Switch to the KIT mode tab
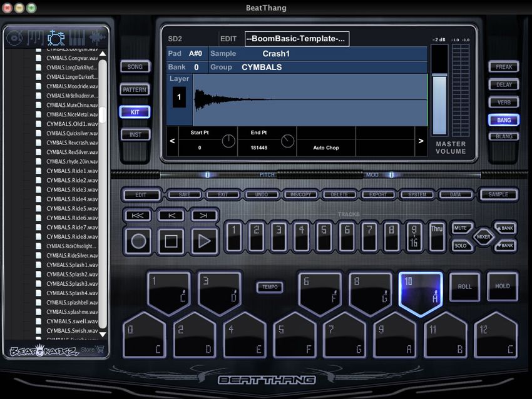Viewport: 532px width, 399px height. coord(135,112)
